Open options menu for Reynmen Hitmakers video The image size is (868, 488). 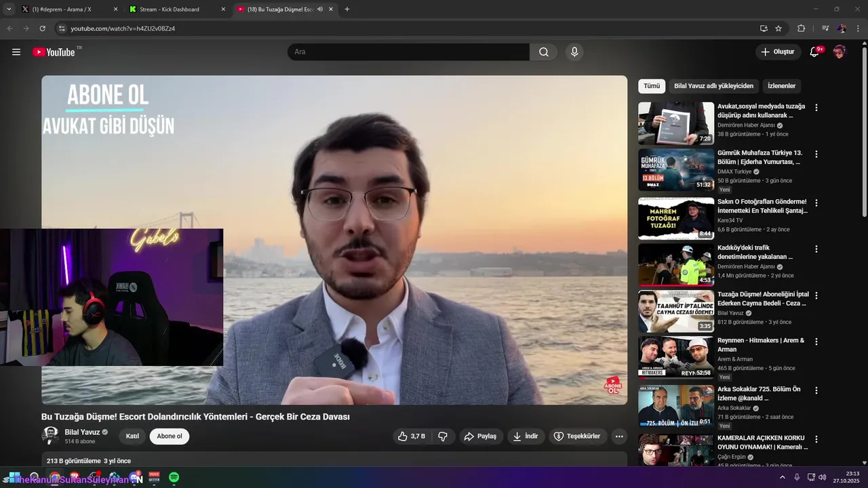816,342
